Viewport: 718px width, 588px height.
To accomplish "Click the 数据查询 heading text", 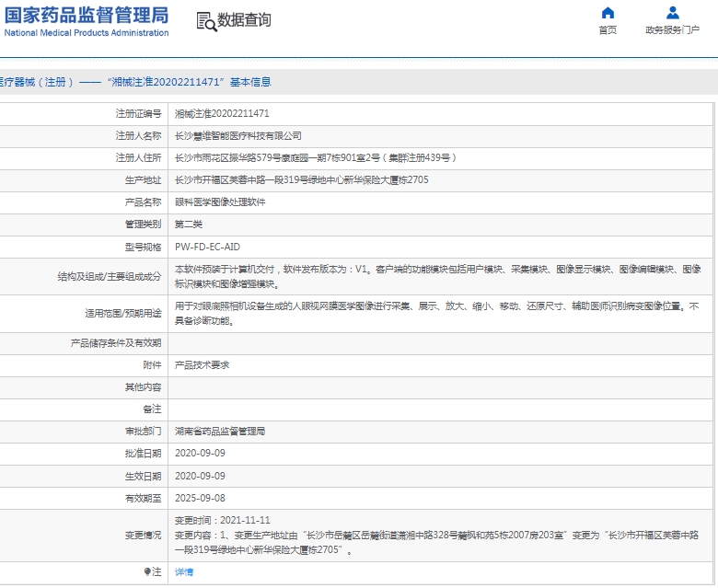I will pos(244,20).
